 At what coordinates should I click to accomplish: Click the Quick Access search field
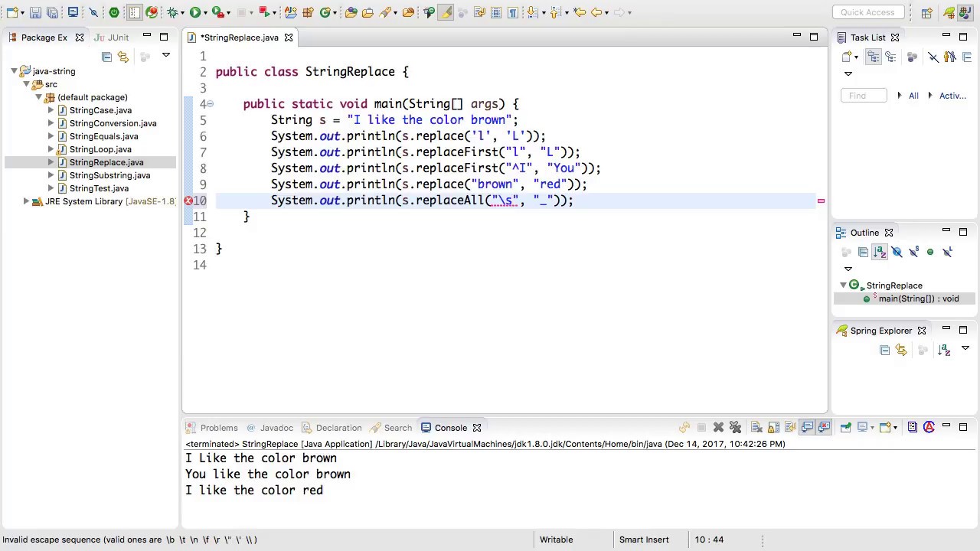point(867,12)
